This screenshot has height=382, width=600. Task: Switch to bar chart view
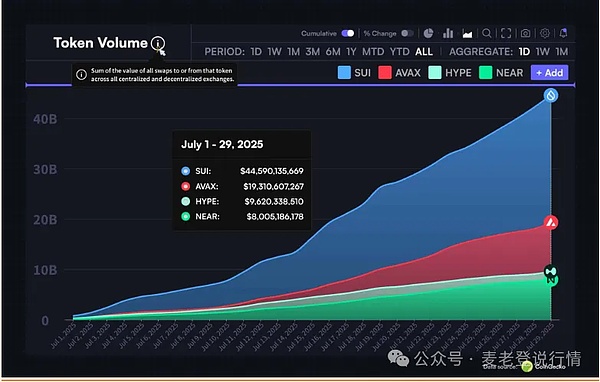pos(448,34)
